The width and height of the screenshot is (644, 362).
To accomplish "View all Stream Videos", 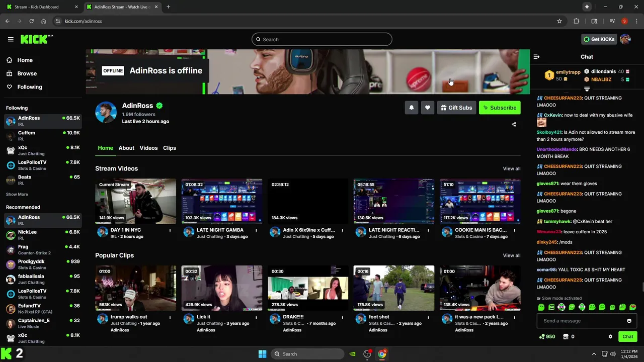I will tap(512, 168).
